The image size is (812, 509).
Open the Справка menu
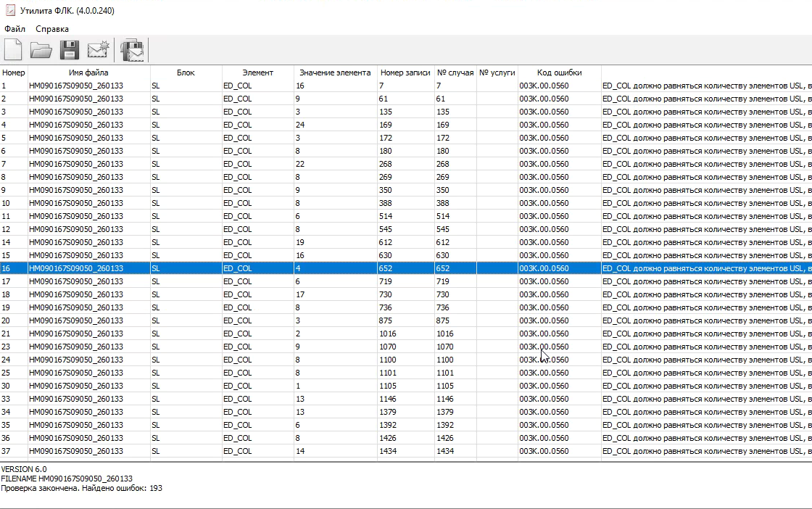point(52,29)
